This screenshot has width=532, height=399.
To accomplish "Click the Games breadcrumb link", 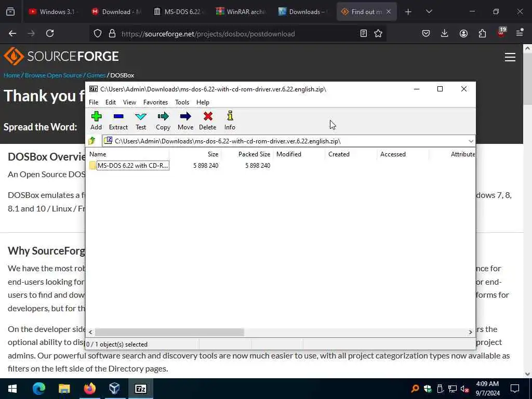I will 96,75.
